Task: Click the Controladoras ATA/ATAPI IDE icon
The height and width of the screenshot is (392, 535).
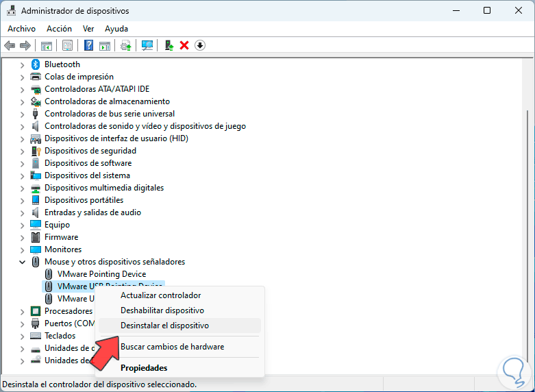Action: pyautogui.click(x=36, y=89)
